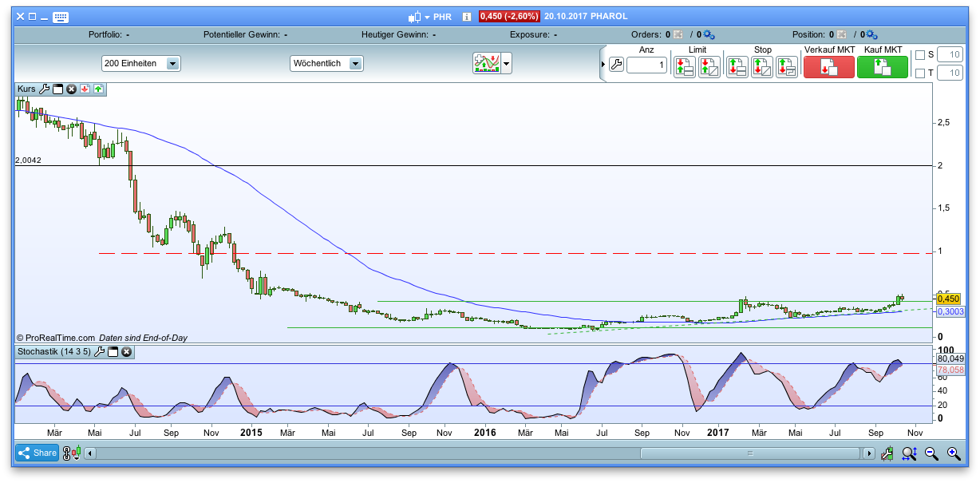Click the Share button
Viewport: 980px width, 483px height.
(x=37, y=453)
